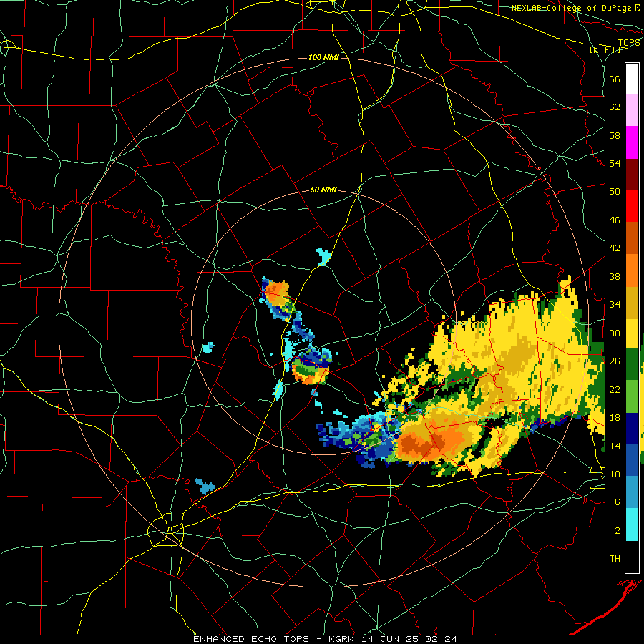Click the legend value '66'
This screenshot has width=644, height=644.
615,79
